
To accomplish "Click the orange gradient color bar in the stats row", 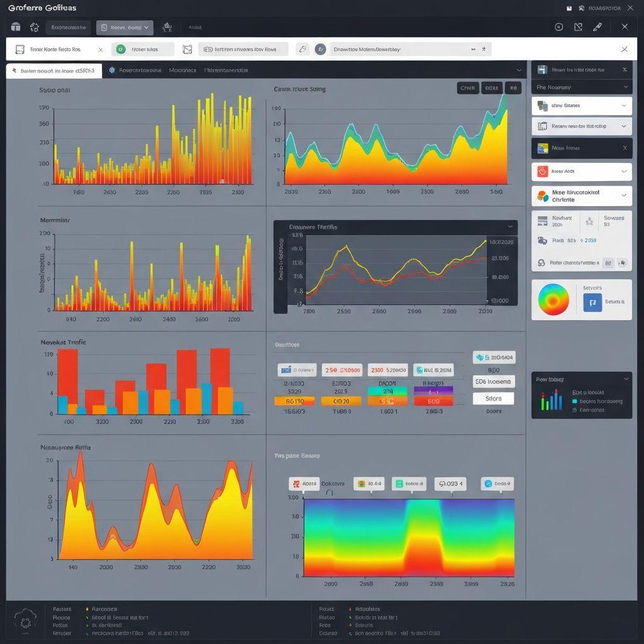I will pos(294,400).
